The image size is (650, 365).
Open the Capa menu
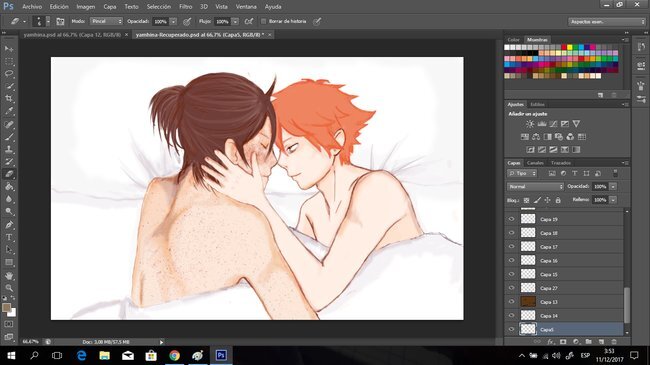coord(109,7)
